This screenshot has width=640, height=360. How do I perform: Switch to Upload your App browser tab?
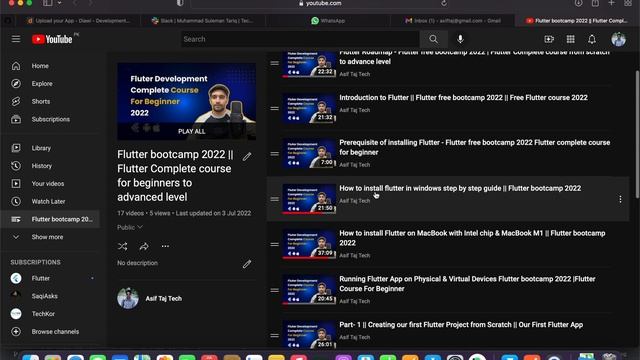tap(78, 20)
